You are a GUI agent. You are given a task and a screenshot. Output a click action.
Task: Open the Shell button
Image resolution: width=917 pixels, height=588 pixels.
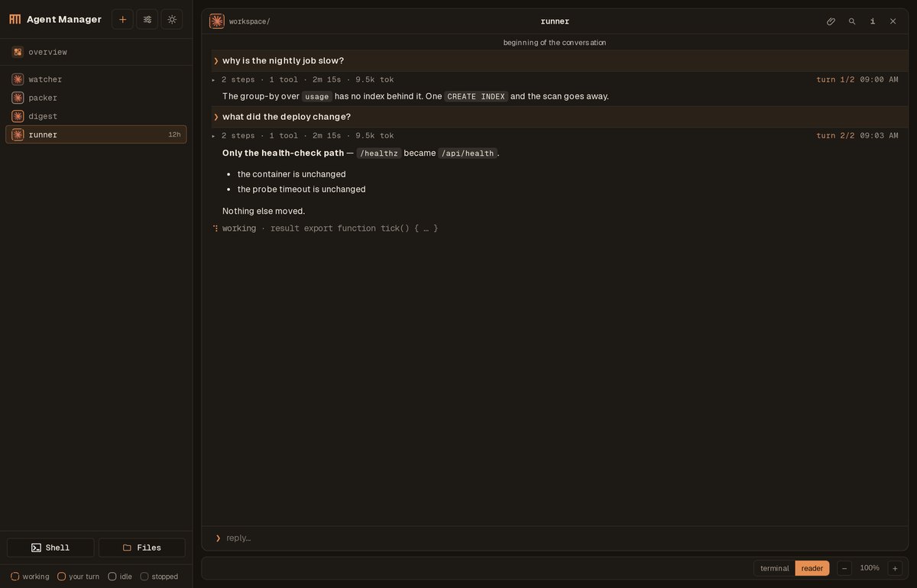[50, 548]
